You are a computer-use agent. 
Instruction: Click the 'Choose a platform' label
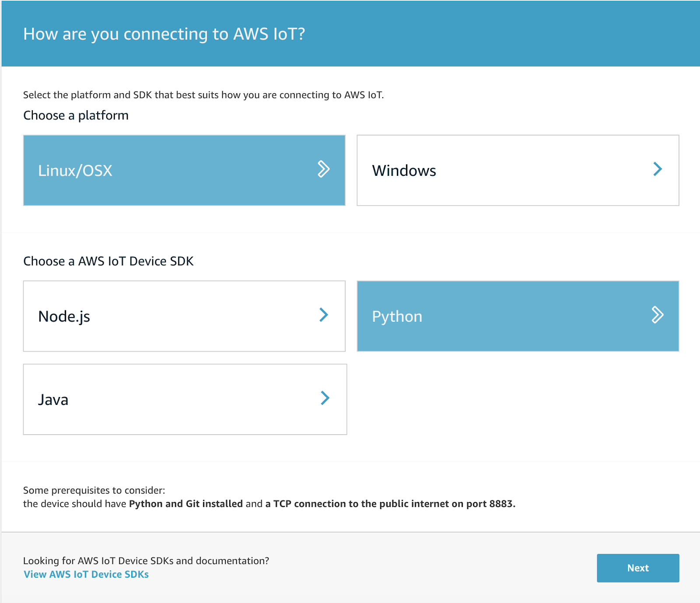coord(76,115)
